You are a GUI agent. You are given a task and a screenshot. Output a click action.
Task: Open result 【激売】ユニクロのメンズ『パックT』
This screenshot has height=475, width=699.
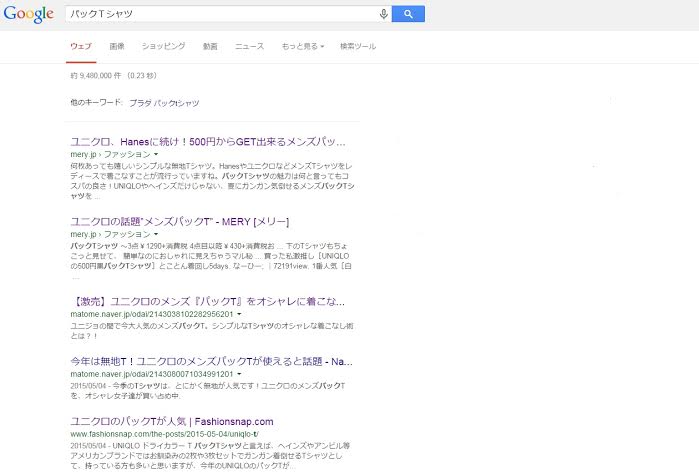[207, 301]
